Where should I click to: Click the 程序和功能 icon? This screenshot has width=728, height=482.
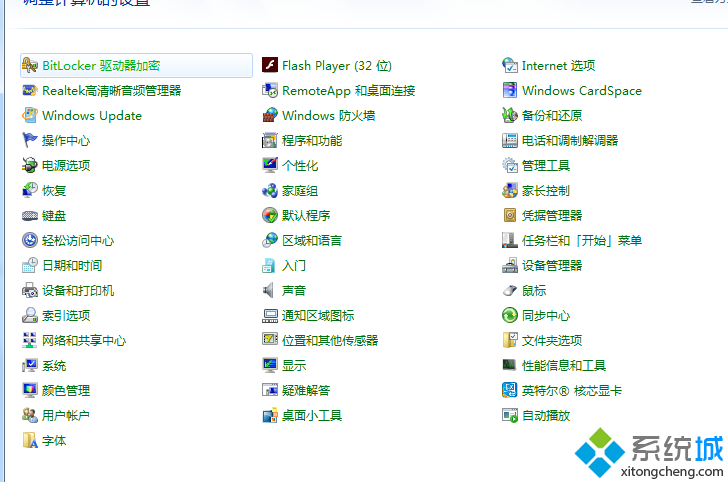click(270, 140)
